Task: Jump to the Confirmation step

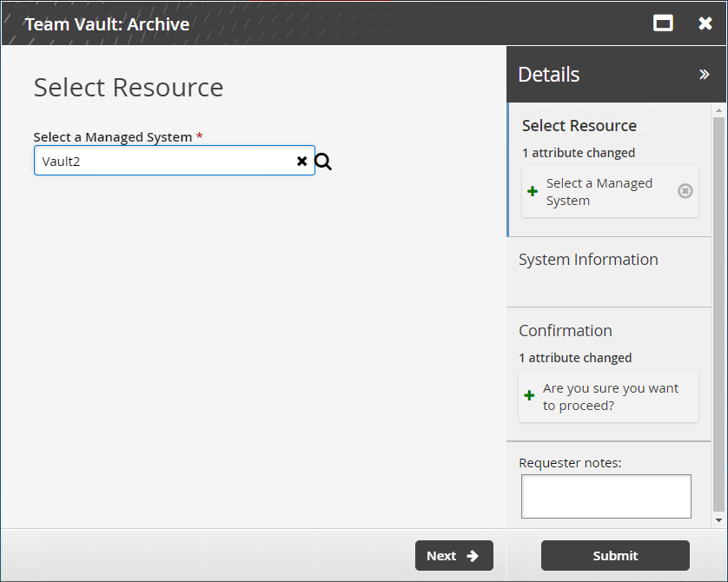Action: click(x=565, y=331)
